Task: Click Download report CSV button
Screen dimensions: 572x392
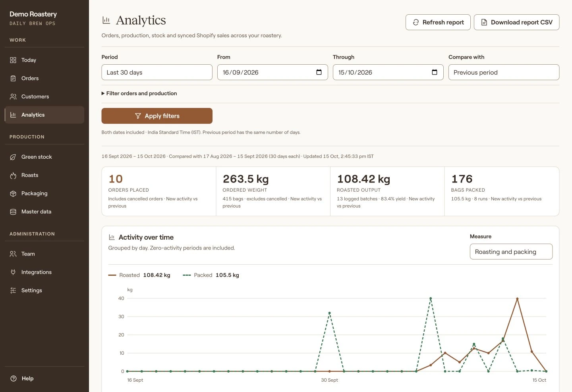Action: coord(516,22)
